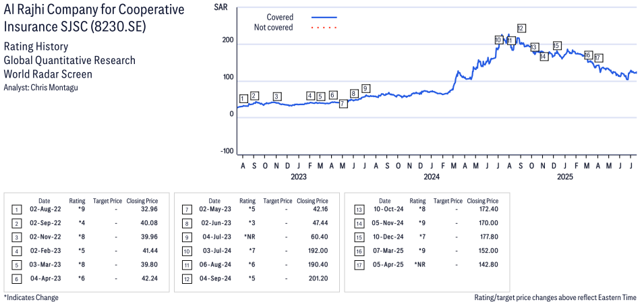
Task: Click the 'Covered' legend label
Action: click(x=280, y=18)
